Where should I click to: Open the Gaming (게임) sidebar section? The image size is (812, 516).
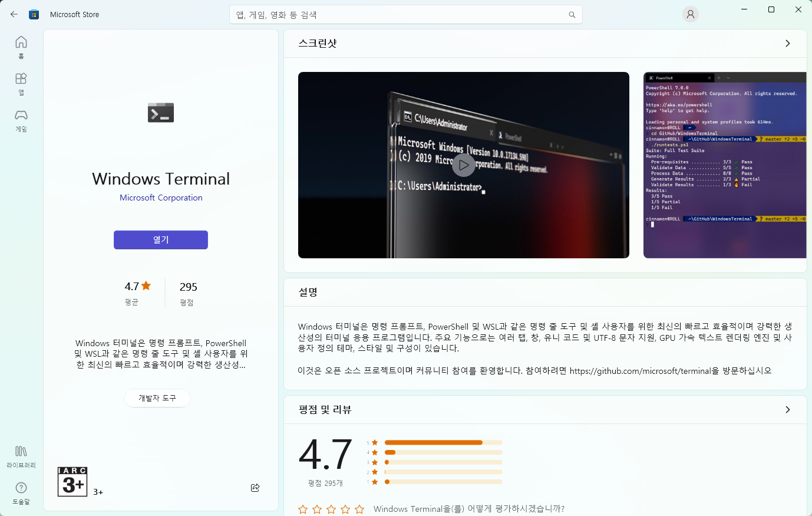[21, 120]
